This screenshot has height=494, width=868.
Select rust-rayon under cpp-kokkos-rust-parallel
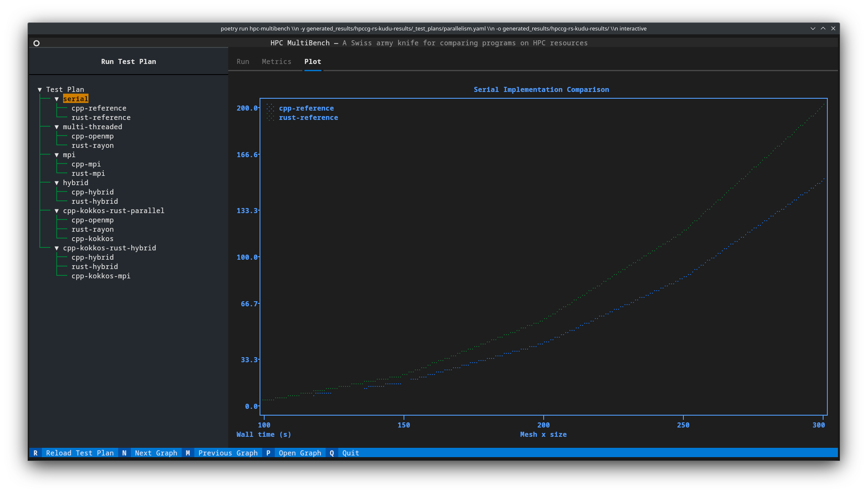coord(93,230)
